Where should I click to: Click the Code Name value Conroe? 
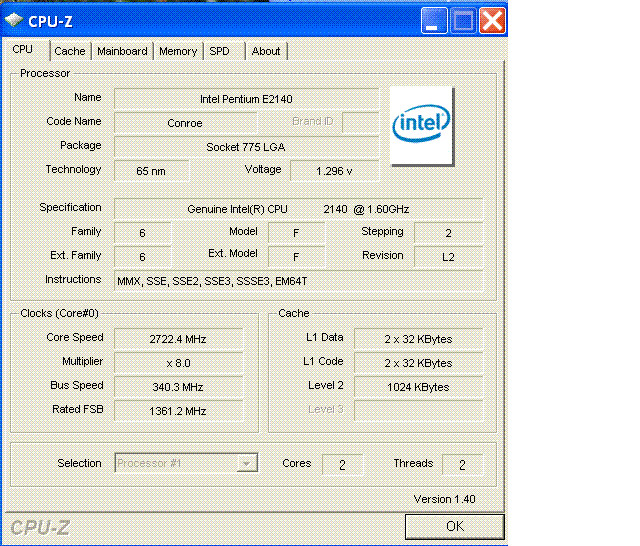tap(185, 123)
